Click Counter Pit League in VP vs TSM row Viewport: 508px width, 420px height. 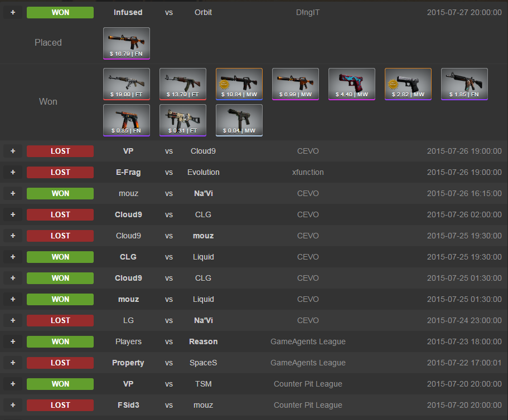(308, 384)
